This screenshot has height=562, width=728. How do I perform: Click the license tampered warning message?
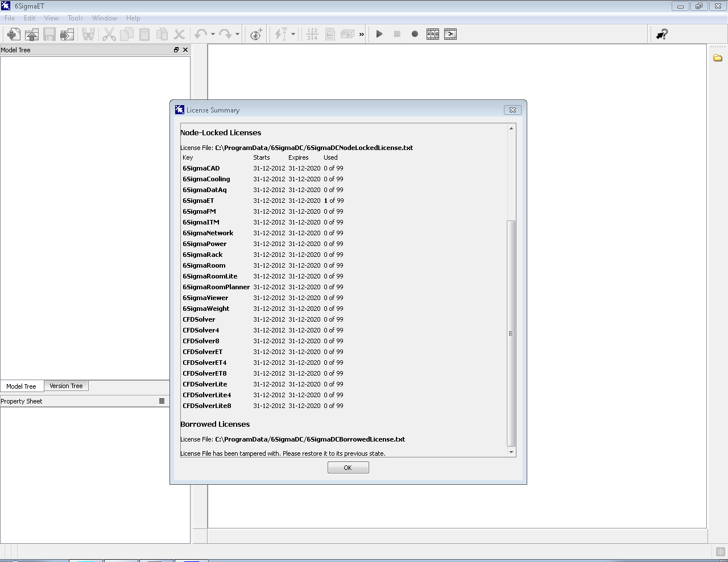click(x=283, y=453)
